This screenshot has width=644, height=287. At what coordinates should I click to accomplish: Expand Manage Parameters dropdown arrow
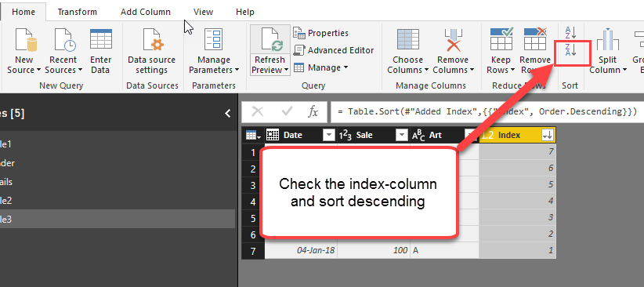[237, 70]
